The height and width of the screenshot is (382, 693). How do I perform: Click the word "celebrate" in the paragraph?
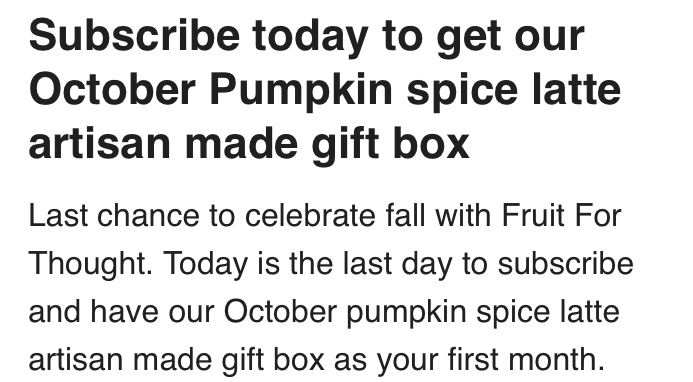point(310,215)
